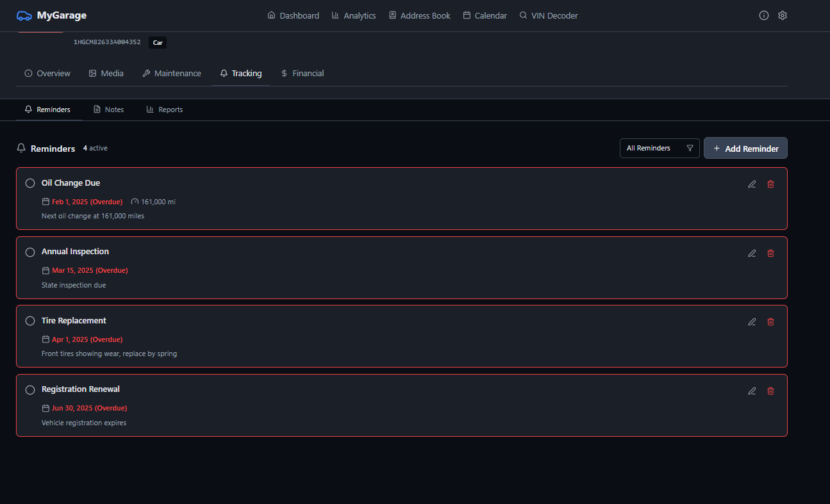Open settings gear icon
This screenshot has width=830, height=504.
[782, 15]
